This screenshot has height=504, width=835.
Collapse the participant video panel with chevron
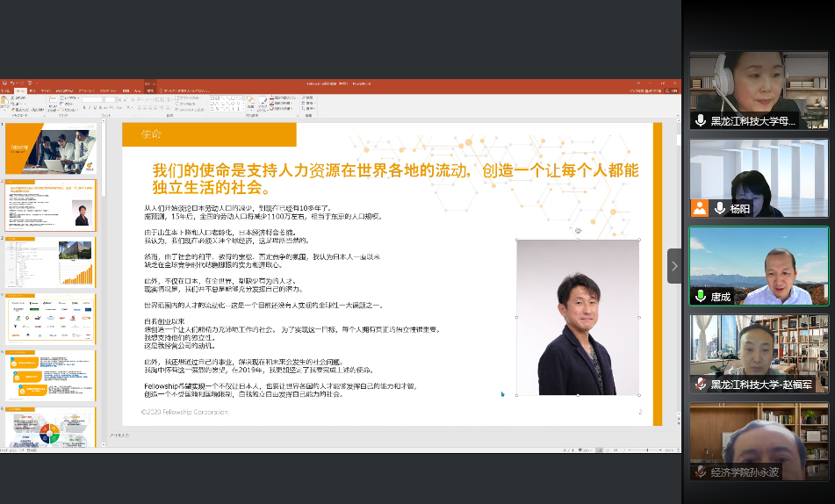click(x=674, y=265)
